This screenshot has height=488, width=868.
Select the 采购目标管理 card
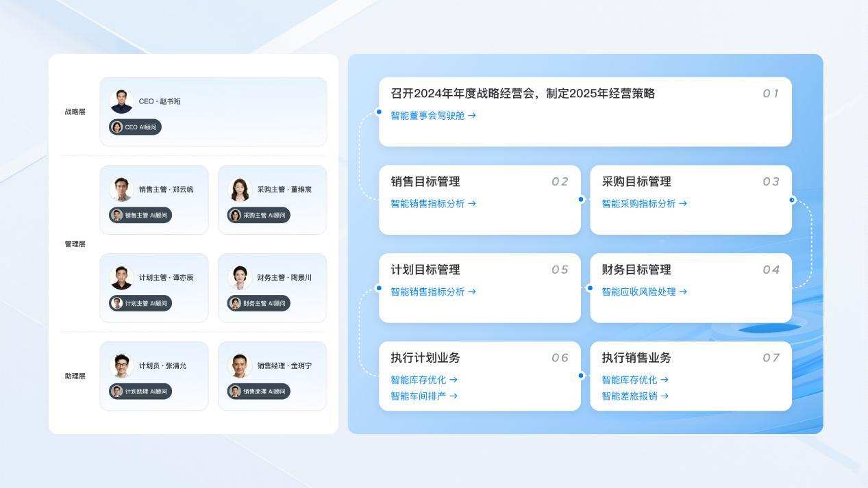(x=690, y=200)
